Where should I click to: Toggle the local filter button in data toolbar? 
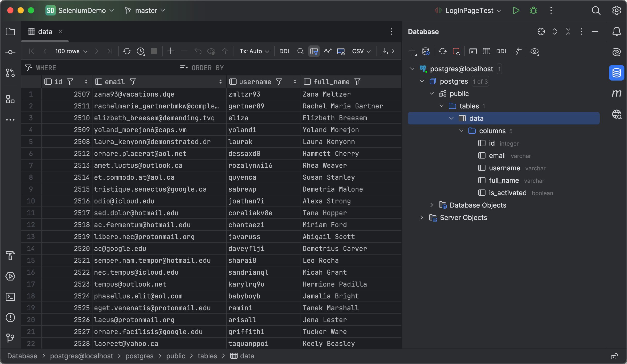[x=314, y=51]
